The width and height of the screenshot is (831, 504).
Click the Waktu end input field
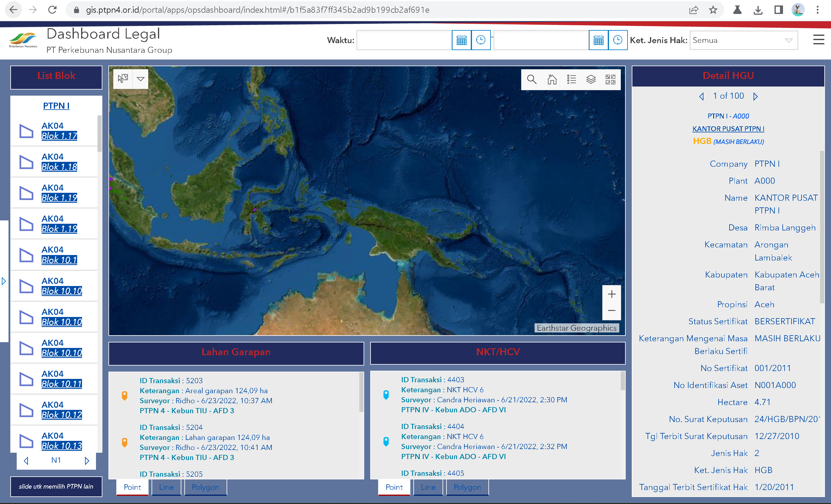pos(541,40)
